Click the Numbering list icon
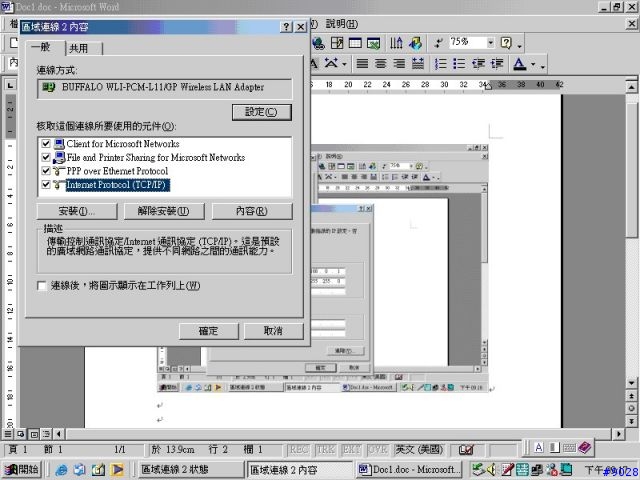This screenshot has height=480, width=640. [x=441, y=64]
